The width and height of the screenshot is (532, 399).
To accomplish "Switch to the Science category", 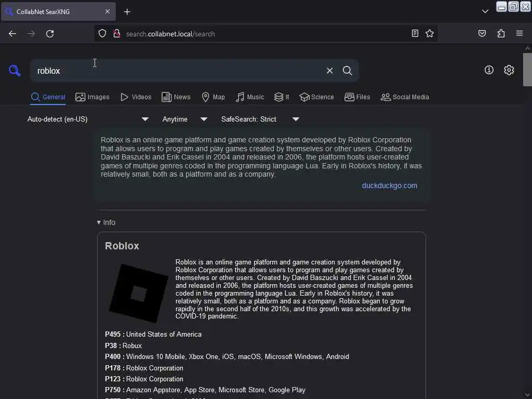I will click(316, 97).
